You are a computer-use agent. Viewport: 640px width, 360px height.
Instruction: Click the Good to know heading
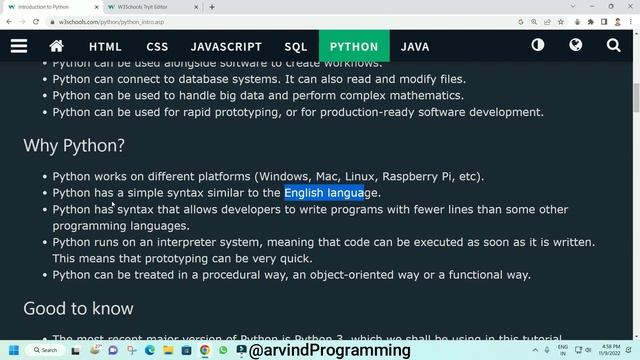[78, 309]
